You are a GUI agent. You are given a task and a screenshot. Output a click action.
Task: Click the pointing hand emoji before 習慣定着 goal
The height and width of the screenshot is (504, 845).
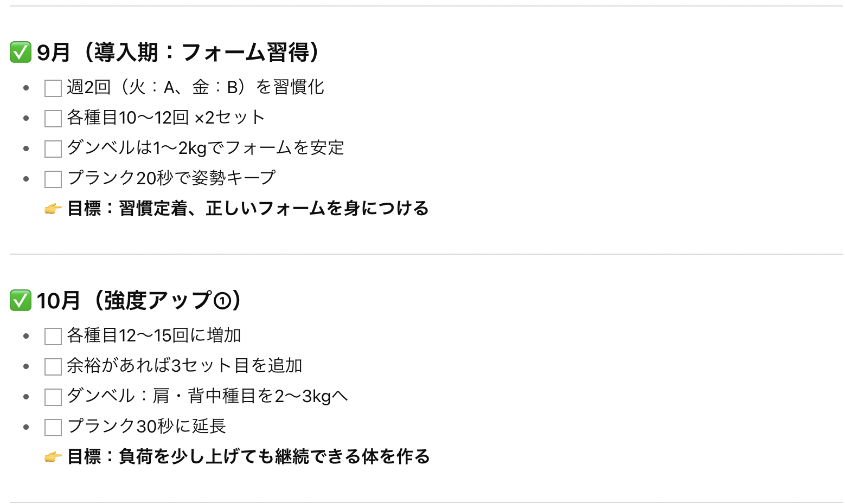[x=53, y=209]
